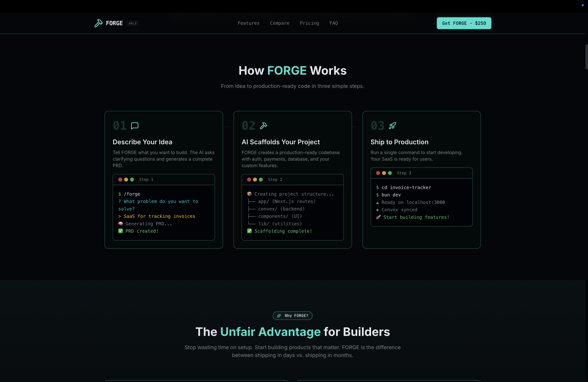Viewport: 588px width, 382px height.
Task: Click the yellow traffic light on Step 2 terminal
Action: pos(255,180)
